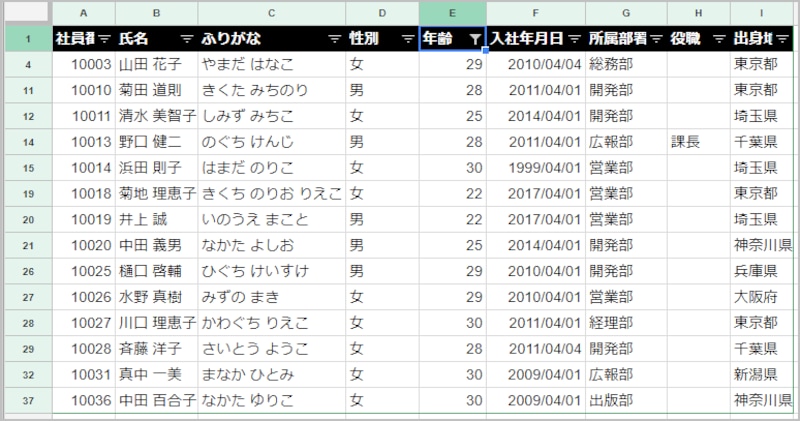Select column D header
This screenshot has height=421, width=800.
tap(382, 13)
